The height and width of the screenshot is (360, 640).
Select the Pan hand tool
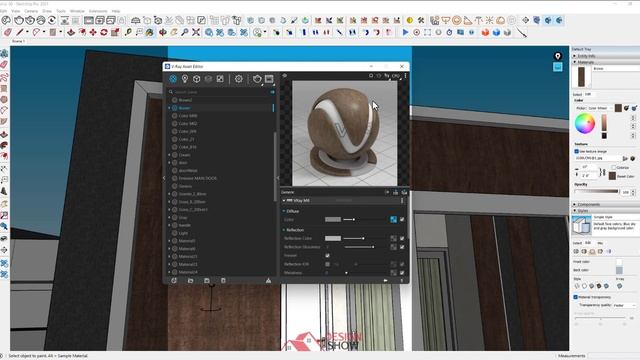pos(174,32)
